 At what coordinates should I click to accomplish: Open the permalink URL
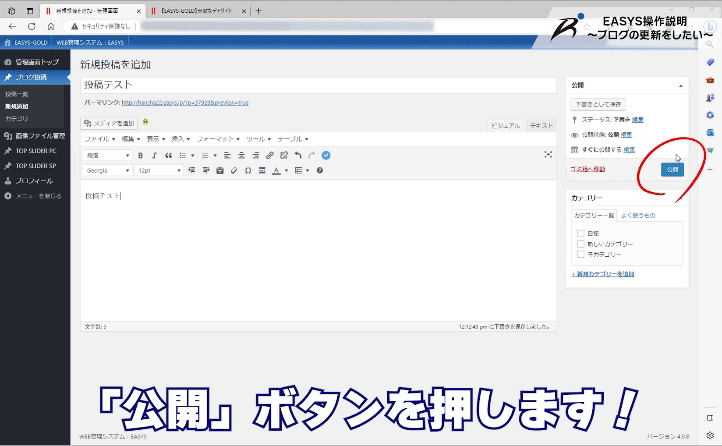pos(185,103)
